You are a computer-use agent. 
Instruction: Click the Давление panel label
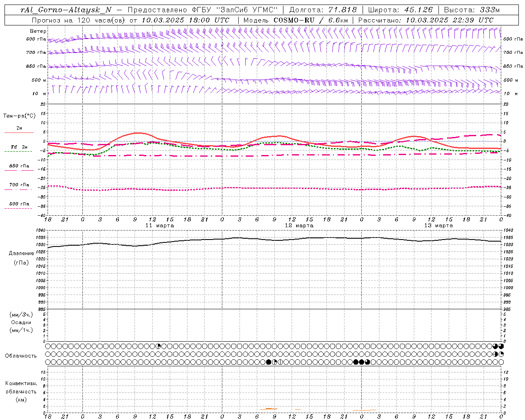click(x=21, y=253)
